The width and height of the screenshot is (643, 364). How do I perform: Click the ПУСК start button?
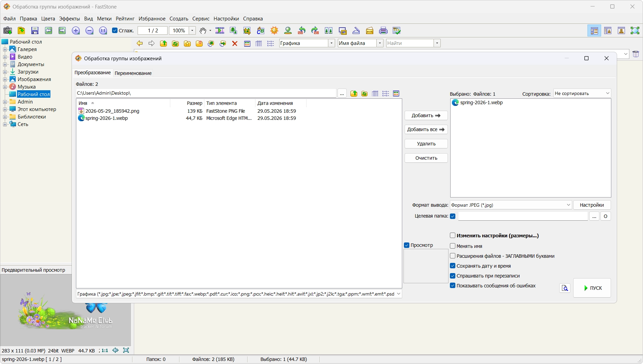pyautogui.click(x=592, y=288)
